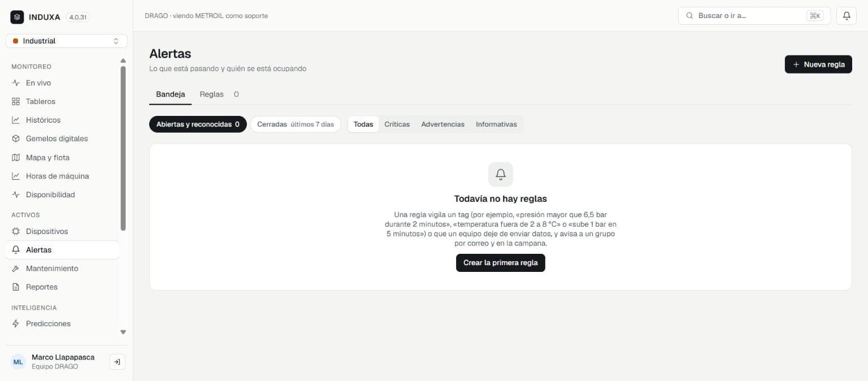Click the Alertas bell icon in sidebar

point(16,250)
